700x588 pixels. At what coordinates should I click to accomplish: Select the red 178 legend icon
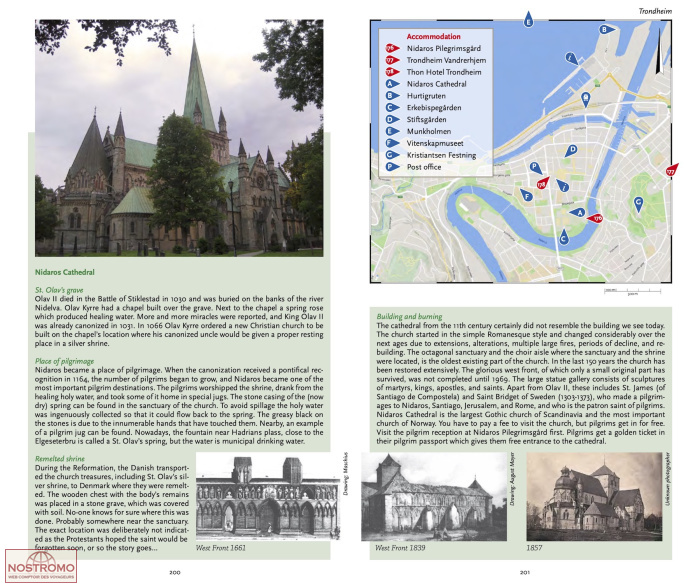pos(392,72)
